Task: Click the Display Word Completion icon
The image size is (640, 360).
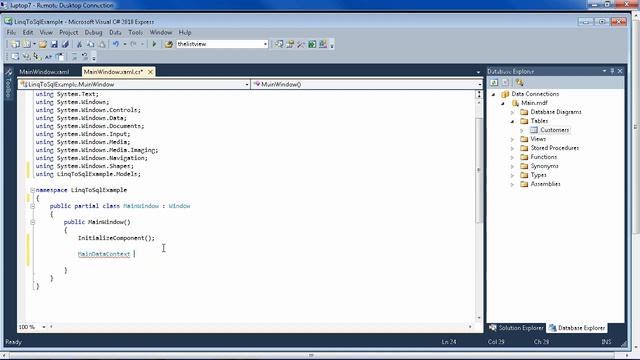Action: pyautogui.click(x=48, y=56)
